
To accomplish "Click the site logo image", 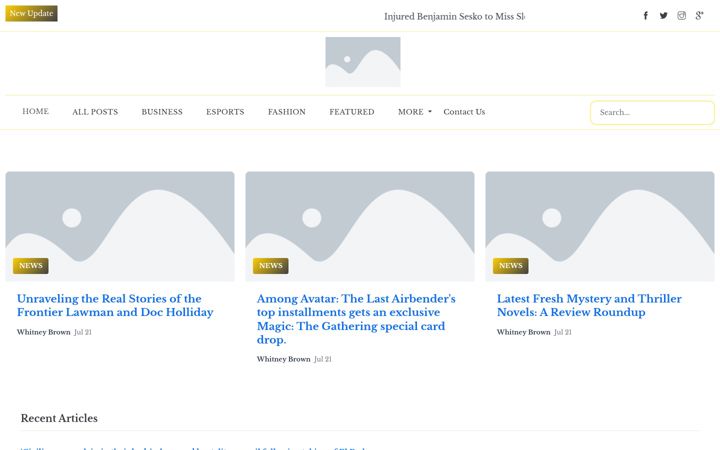I will point(363,62).
